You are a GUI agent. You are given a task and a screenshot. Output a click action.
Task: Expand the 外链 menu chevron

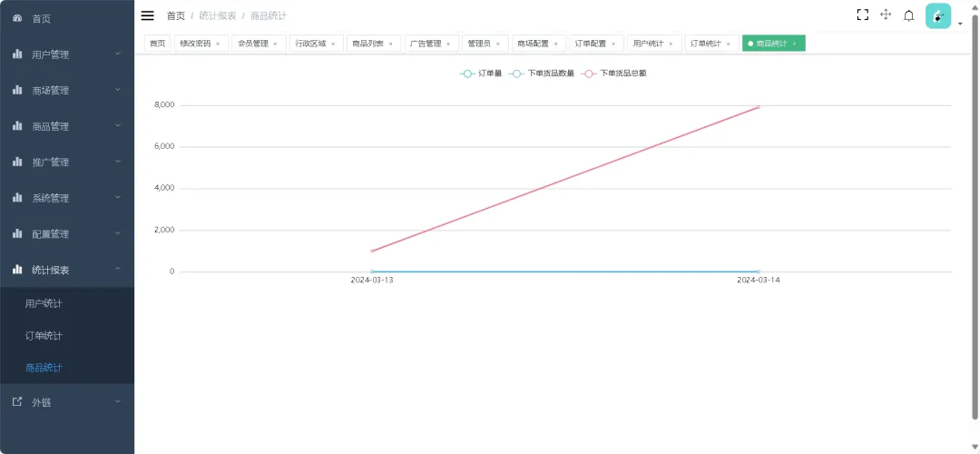point(117,400)
